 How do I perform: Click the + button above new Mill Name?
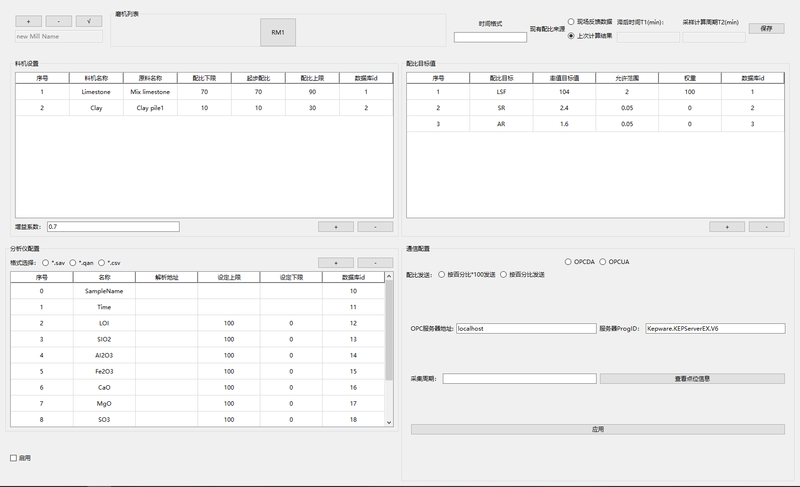click(29, 21)
